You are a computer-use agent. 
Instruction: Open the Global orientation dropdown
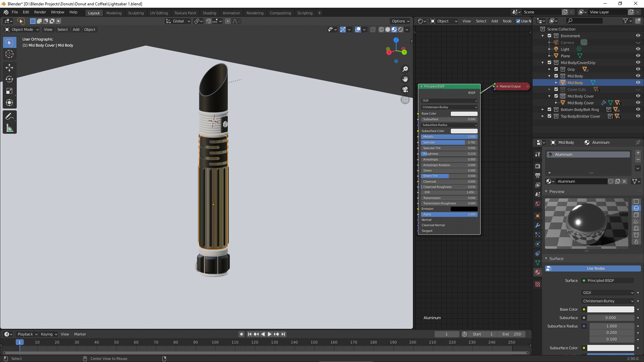(178, 21)
